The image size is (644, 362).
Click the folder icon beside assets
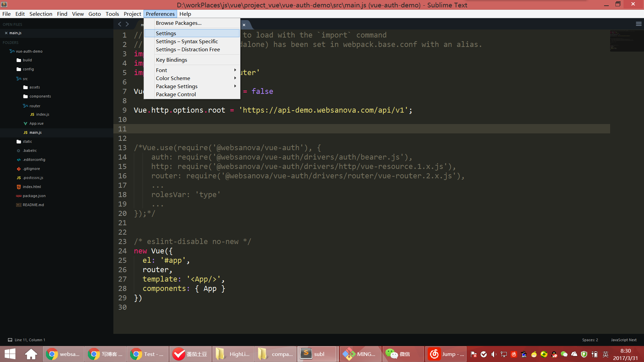coord(25,87)
